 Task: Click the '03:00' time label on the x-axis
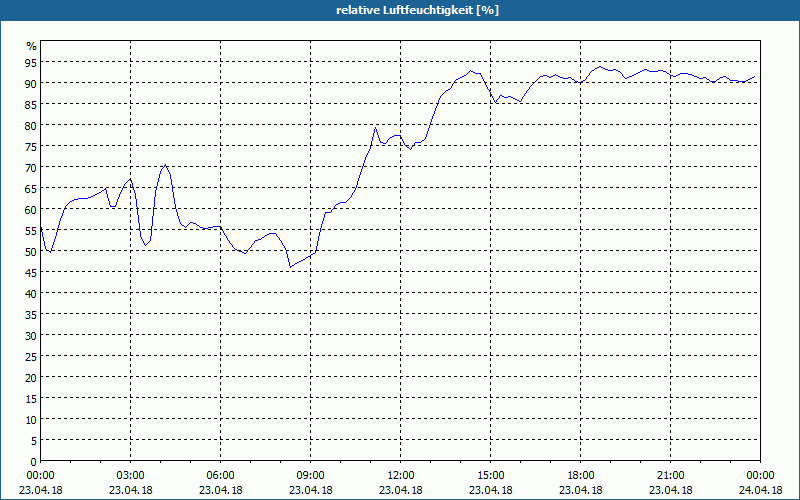131,476
